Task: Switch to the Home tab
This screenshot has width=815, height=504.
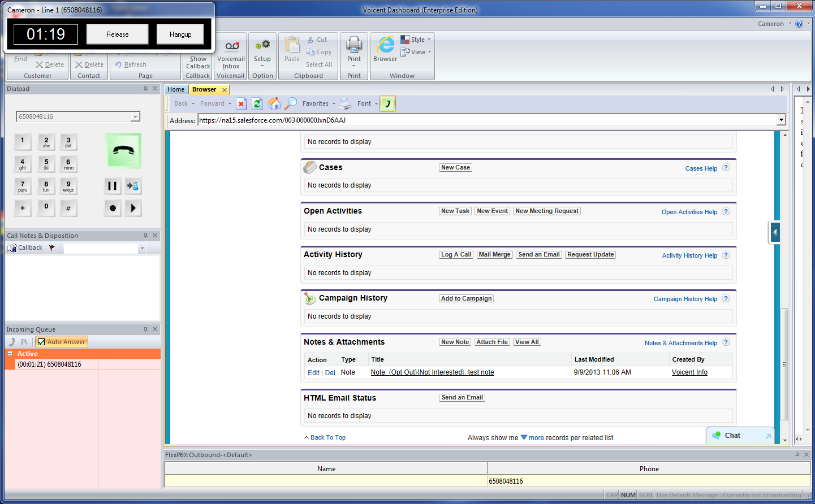Action: coord(176,89)
